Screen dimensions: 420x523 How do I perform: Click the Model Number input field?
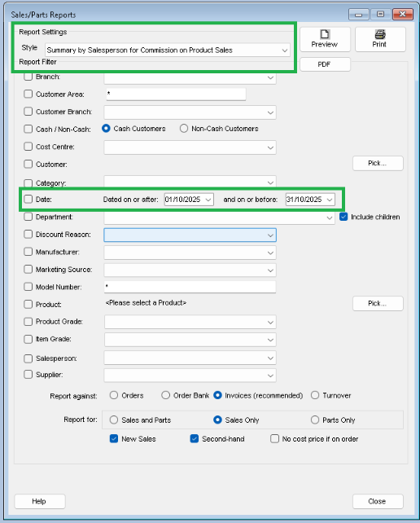coord(190,287)
